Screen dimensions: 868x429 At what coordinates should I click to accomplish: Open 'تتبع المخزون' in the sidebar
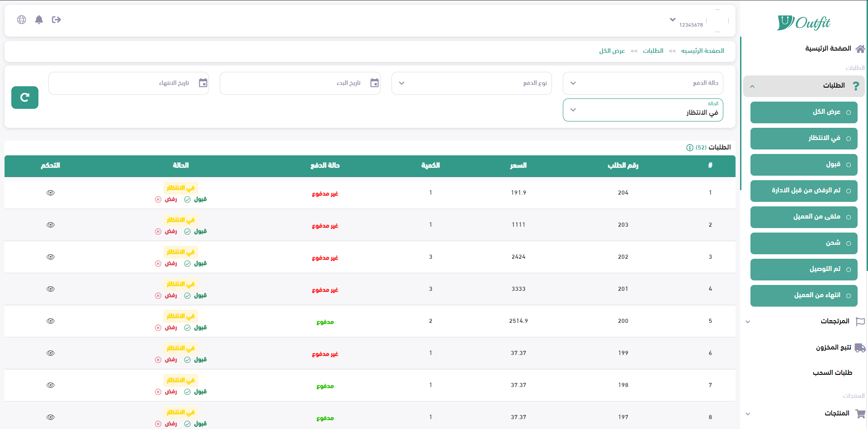click(x=833, y=348)
